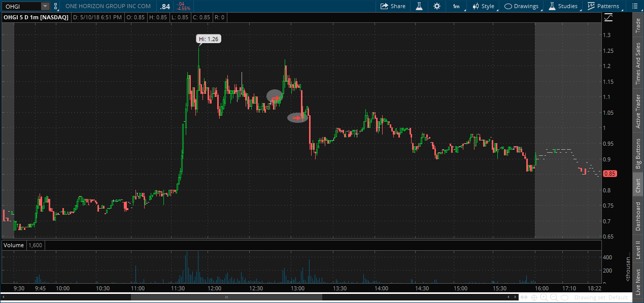Click the price axis scale icon
This screenshot has height=303, width=644.
[x=608, y=17]
